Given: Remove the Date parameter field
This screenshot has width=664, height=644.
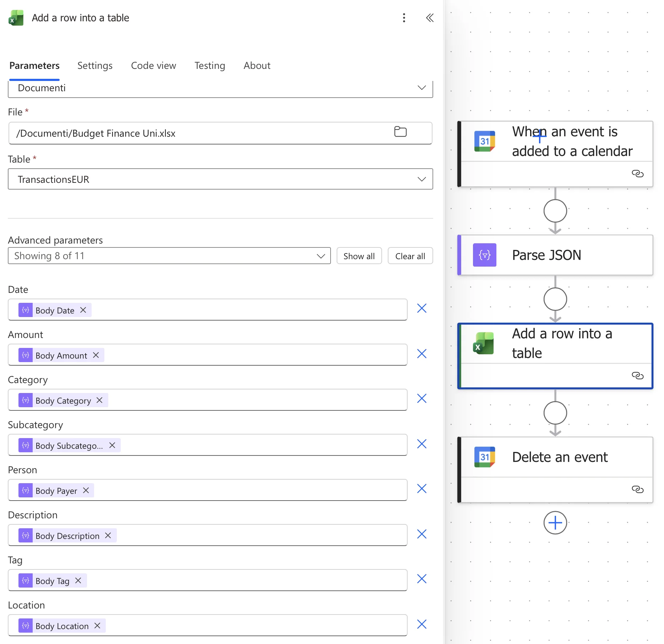Looking at the screenshot, I should 421,308.
